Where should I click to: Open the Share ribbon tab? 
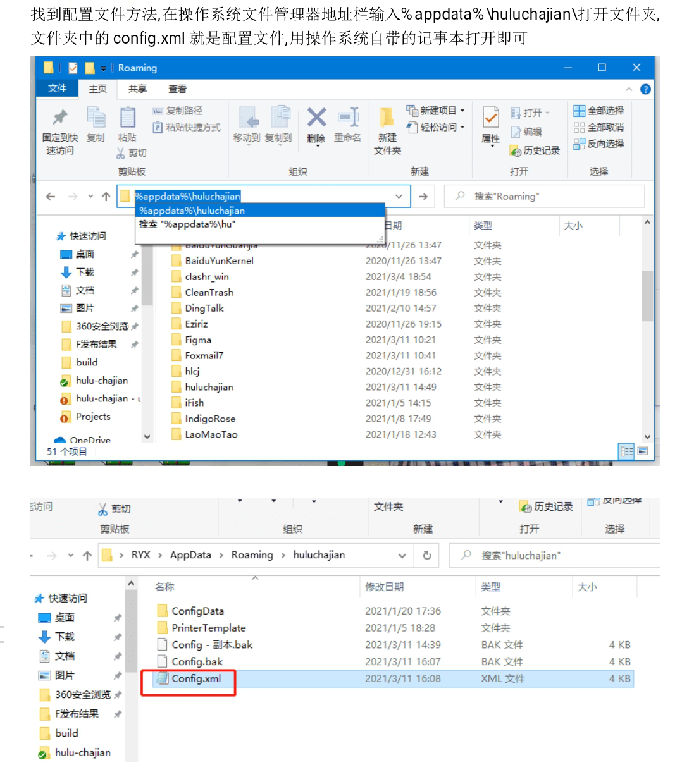tap(137, 89)
